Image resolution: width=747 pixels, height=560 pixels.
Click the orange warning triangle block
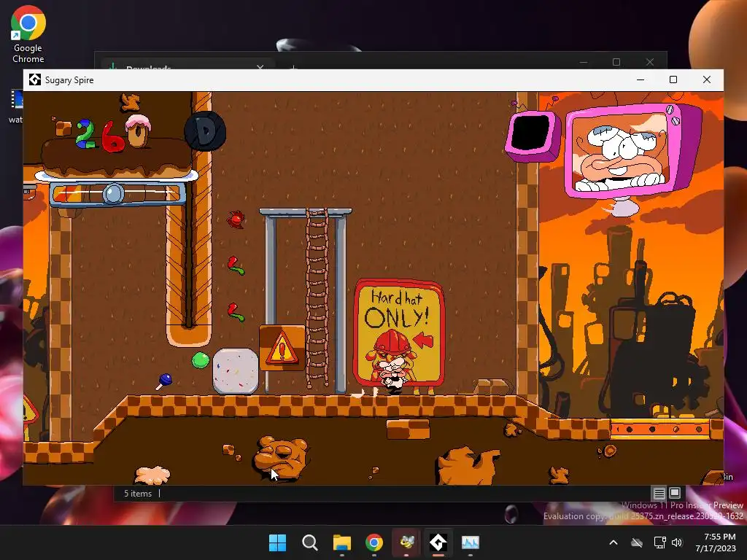click(x=282, y=348)
